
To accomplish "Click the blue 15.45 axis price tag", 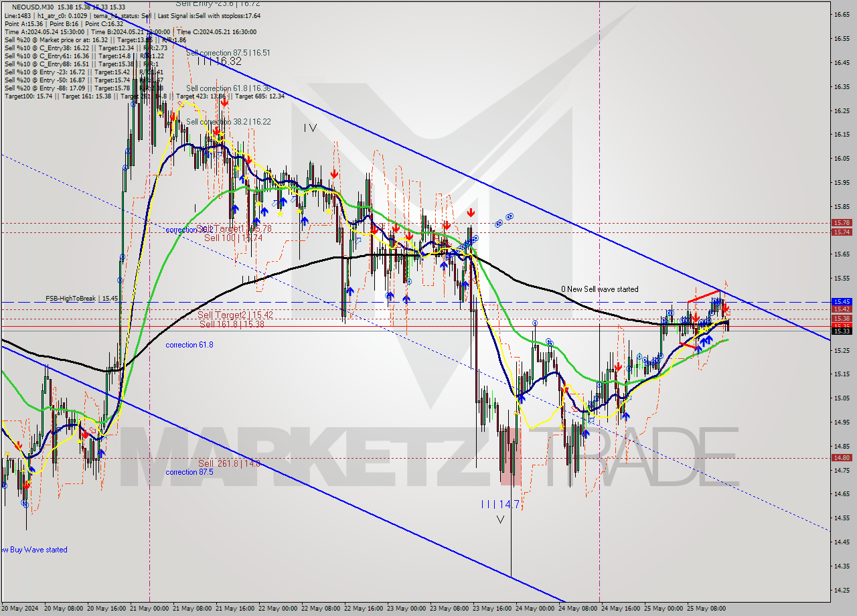I will (x=842, y=302).
